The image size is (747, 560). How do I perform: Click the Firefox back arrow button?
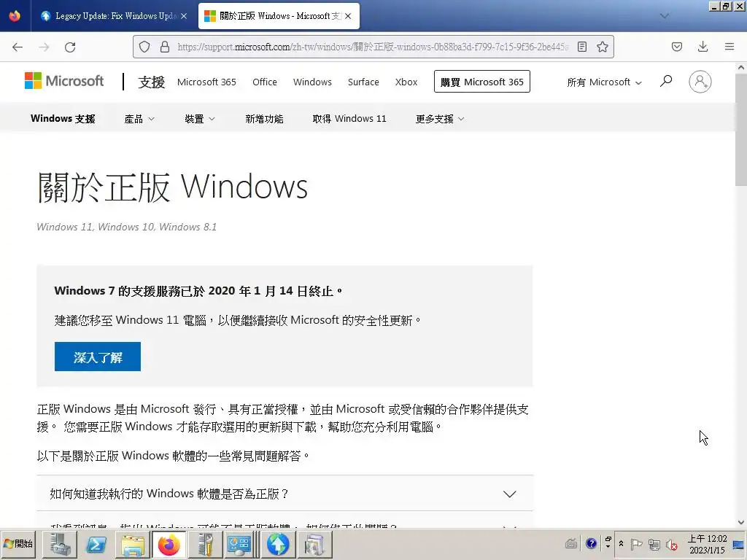click(18, 47)
